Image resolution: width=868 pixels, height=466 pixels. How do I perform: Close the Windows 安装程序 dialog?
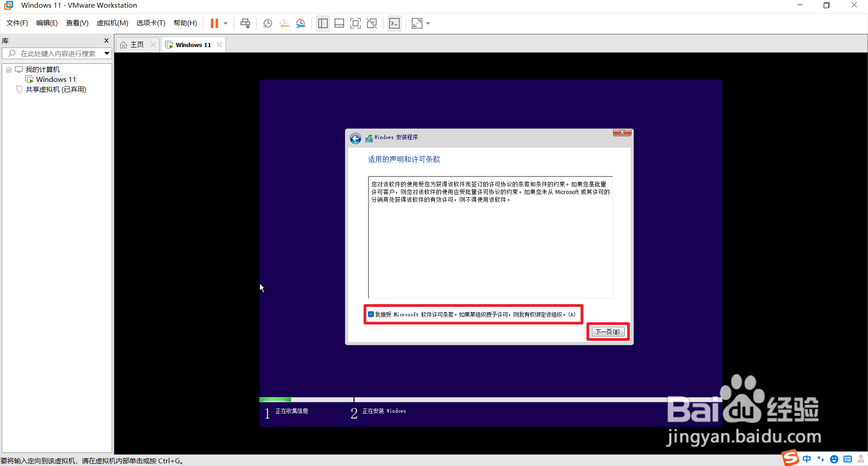[x=622, y=132]
